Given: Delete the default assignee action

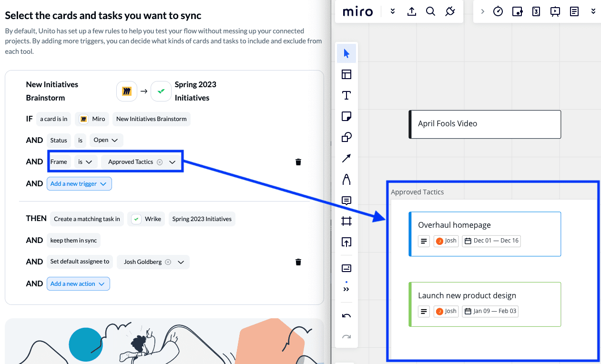Looking at the screenshot, I should tap(298, 262).
